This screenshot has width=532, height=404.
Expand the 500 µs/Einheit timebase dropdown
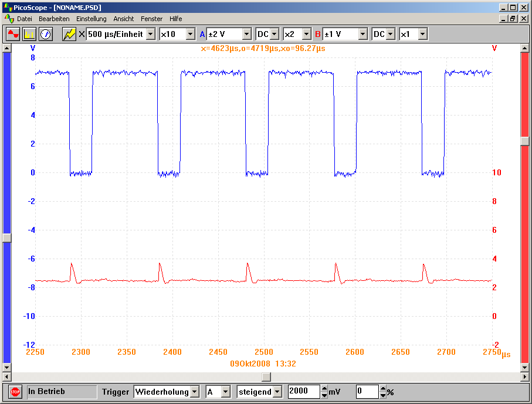pyautogui.click(x=151, y=34)
